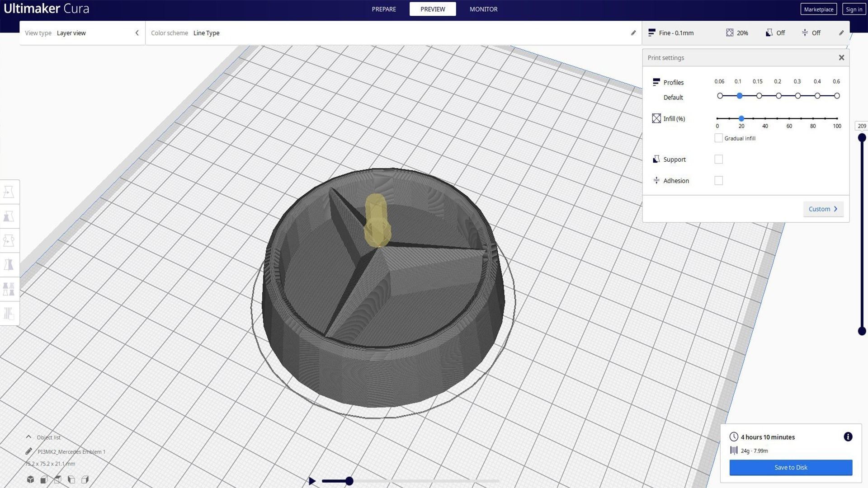
Task: Click the Profiles icon in Print settings
Action: tap(656, 82)
